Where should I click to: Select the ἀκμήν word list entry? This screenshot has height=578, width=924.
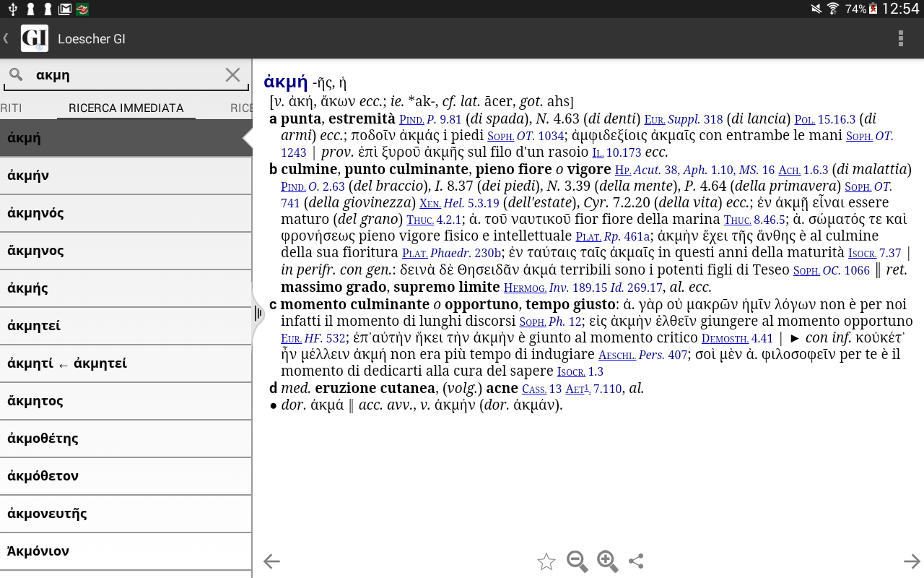tap(126, 176)
